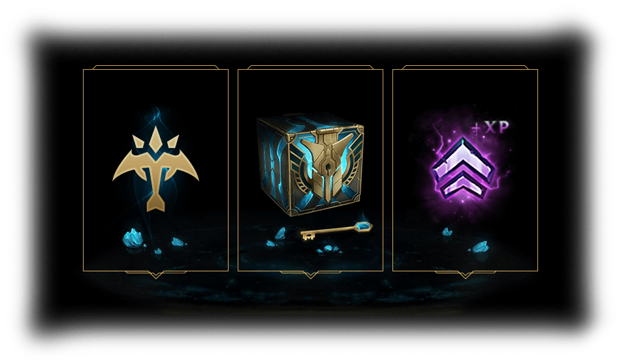Click the bottom diamond notch of left card

coord(155,275)
